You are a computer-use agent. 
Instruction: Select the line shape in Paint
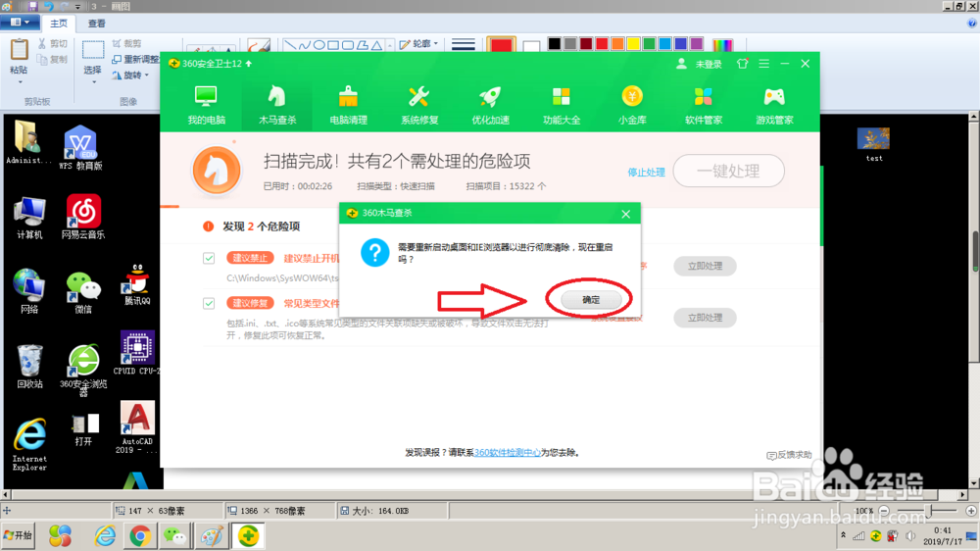pyautogui.click(x=290, y=45)
